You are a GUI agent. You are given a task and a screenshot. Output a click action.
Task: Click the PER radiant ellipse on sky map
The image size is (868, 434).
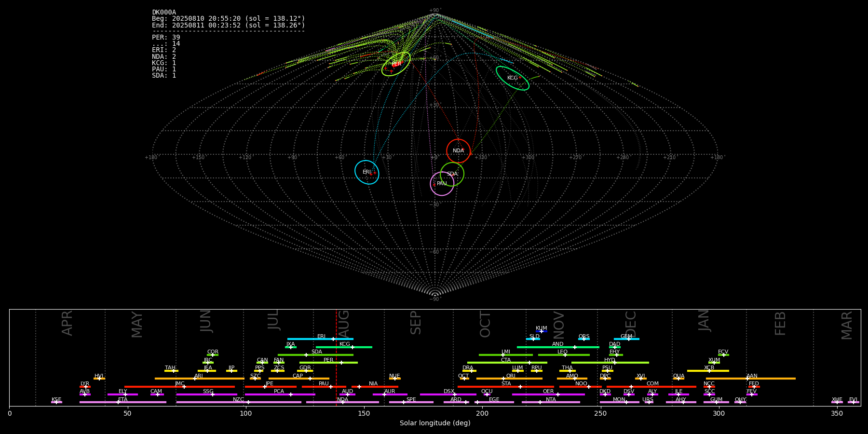[x=396, y=64]
